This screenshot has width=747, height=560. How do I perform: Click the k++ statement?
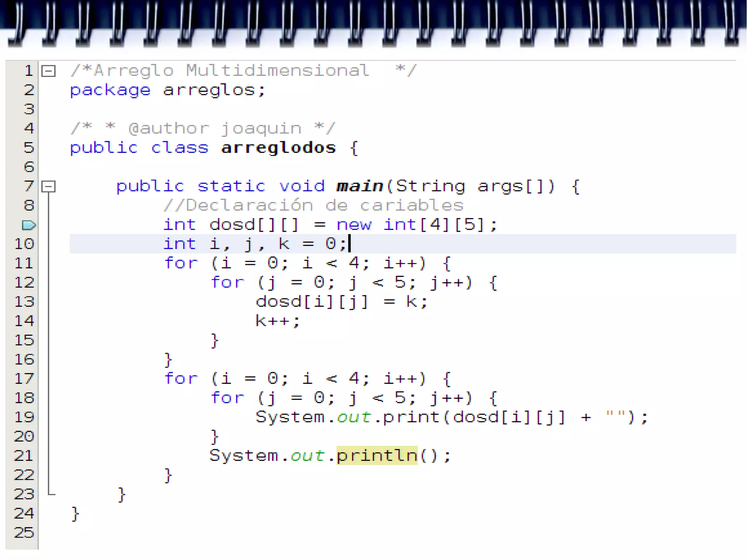(277, 321)
